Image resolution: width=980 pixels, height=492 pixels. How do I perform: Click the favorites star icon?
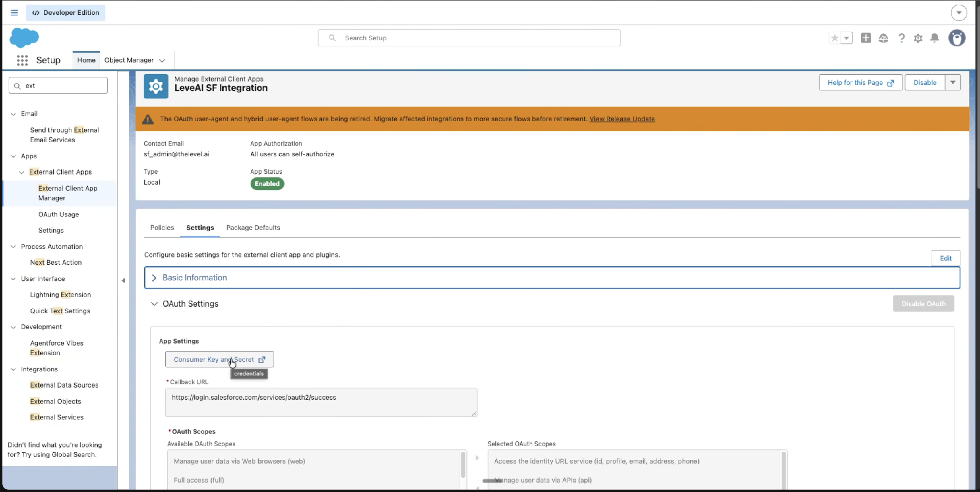(835, 38)
